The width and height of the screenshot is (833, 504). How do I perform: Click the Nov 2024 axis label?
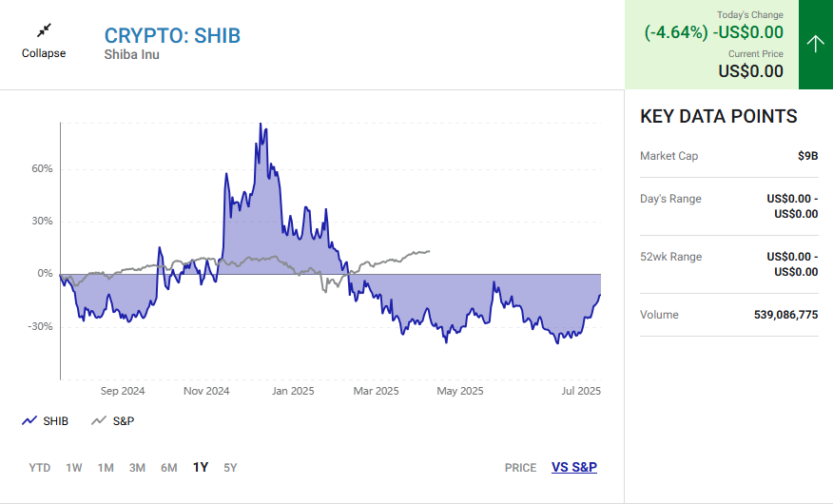point(206,391)
